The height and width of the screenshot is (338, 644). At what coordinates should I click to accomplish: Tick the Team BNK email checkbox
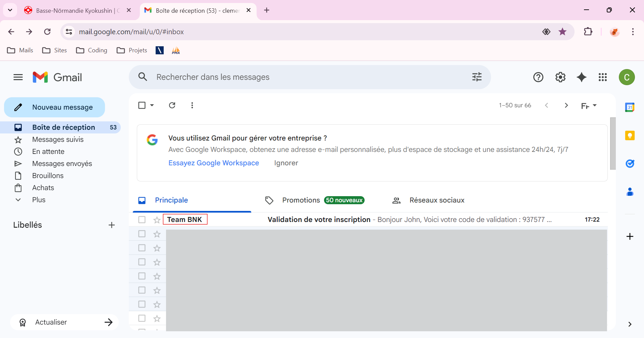(x=142, y=220)
